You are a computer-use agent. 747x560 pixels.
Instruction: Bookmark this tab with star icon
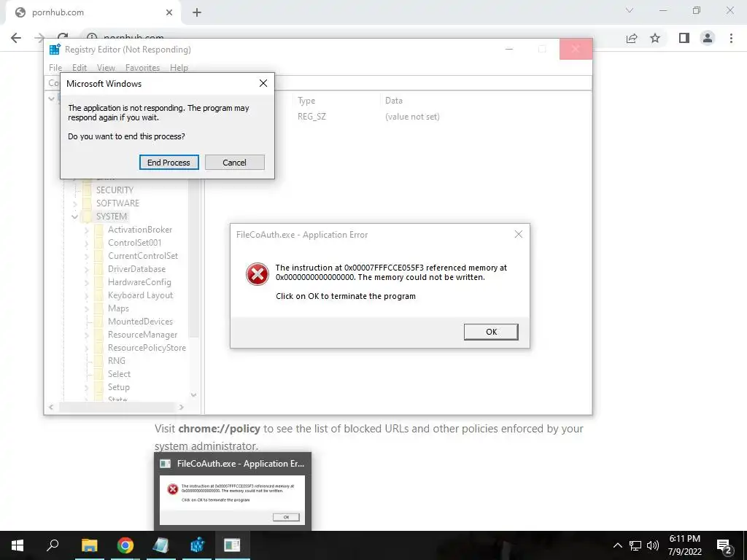[655, 38]
